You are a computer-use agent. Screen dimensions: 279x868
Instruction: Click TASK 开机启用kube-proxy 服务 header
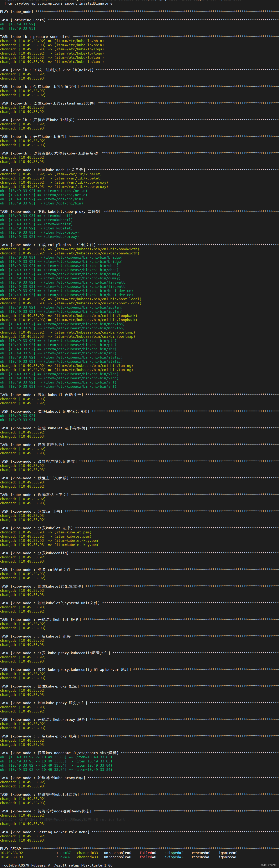click(x=139, y=720)
